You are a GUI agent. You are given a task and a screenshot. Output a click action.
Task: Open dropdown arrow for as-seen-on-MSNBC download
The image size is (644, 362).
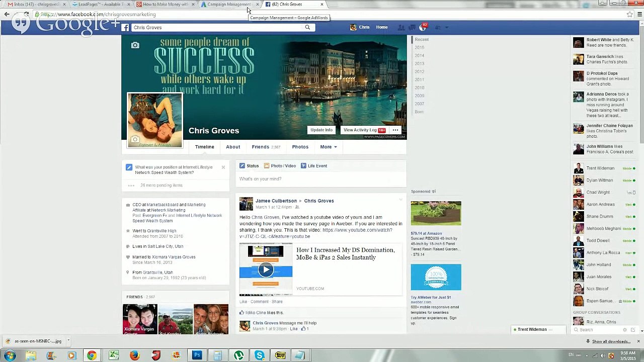pos(68,341)
